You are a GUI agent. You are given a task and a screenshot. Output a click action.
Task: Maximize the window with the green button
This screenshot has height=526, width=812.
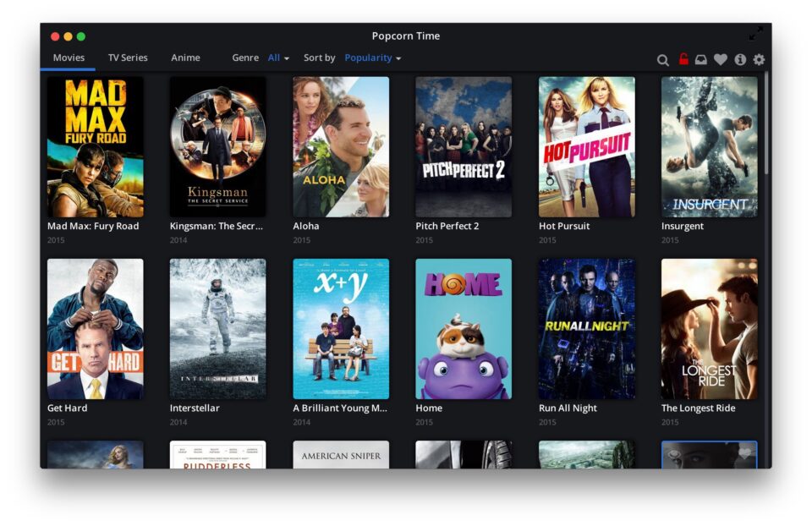(81, 36)
